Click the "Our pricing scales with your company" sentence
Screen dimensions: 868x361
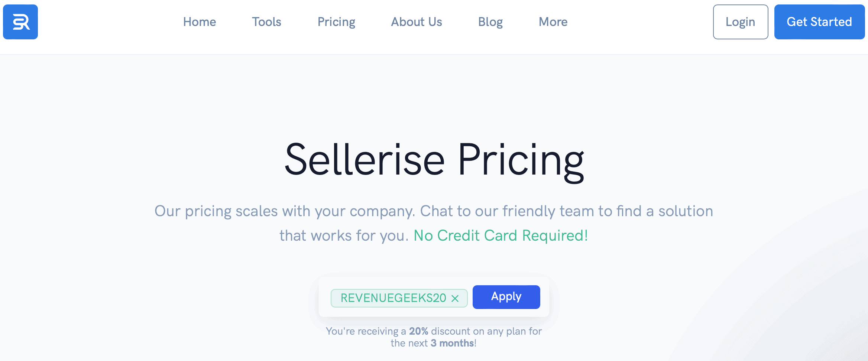point(284,211)
